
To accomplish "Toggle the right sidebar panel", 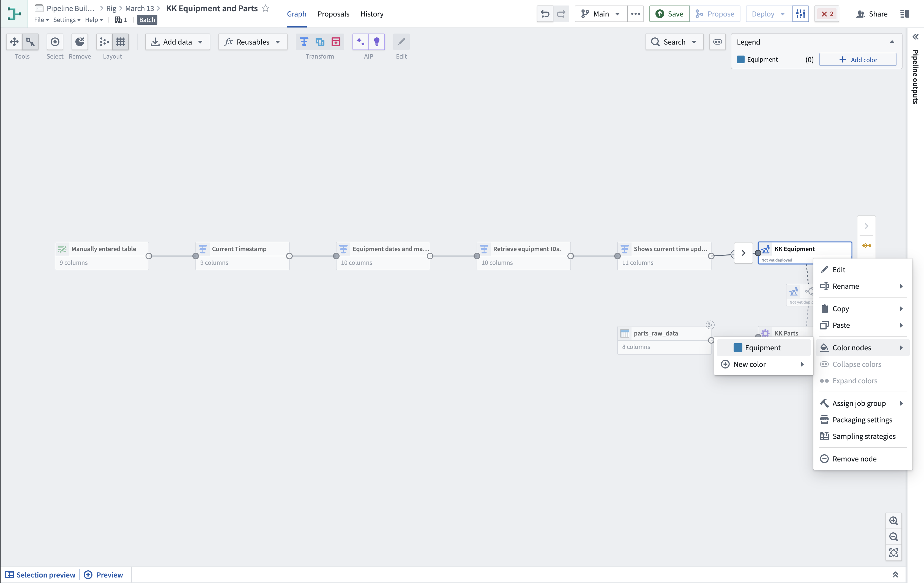I will [904, 14].
